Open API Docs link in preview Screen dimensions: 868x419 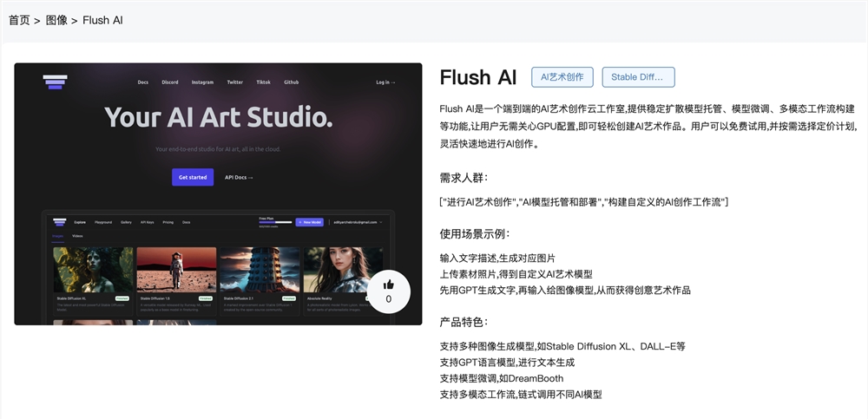coord(239,178)
